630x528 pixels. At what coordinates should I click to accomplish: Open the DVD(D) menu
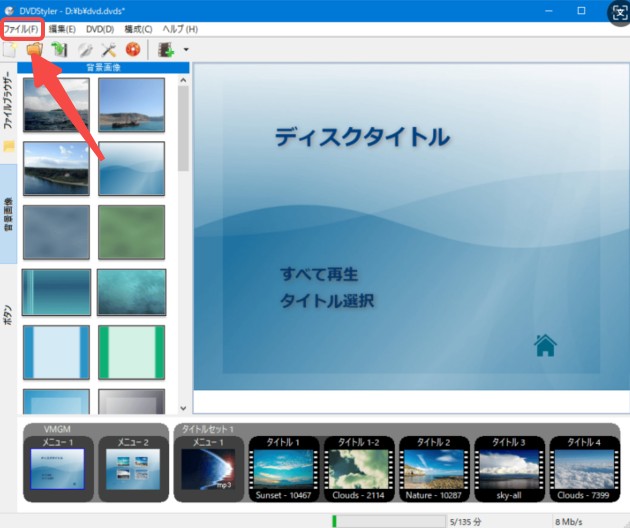point(100,29)
